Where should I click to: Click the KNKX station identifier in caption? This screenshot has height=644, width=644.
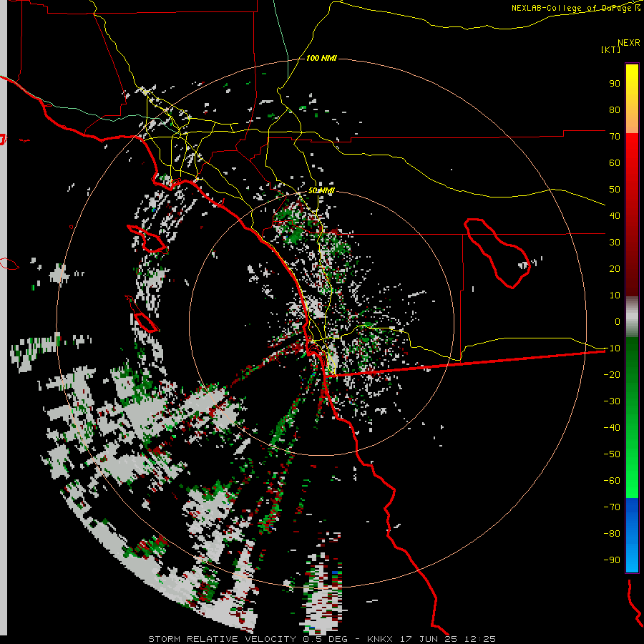coord(380,639)
